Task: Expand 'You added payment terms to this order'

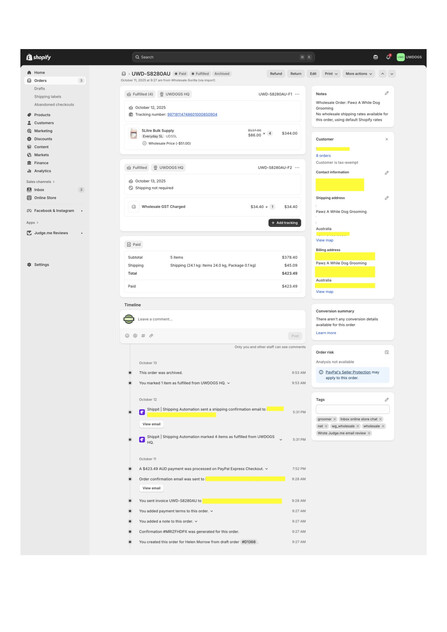Action: coord(212,511)
